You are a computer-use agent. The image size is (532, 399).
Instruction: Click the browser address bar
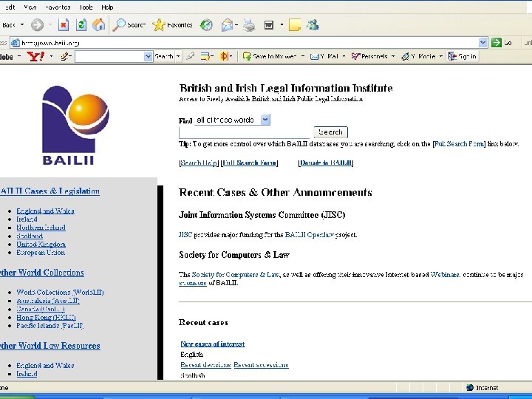pyautogui.click(x=250, y=42)
